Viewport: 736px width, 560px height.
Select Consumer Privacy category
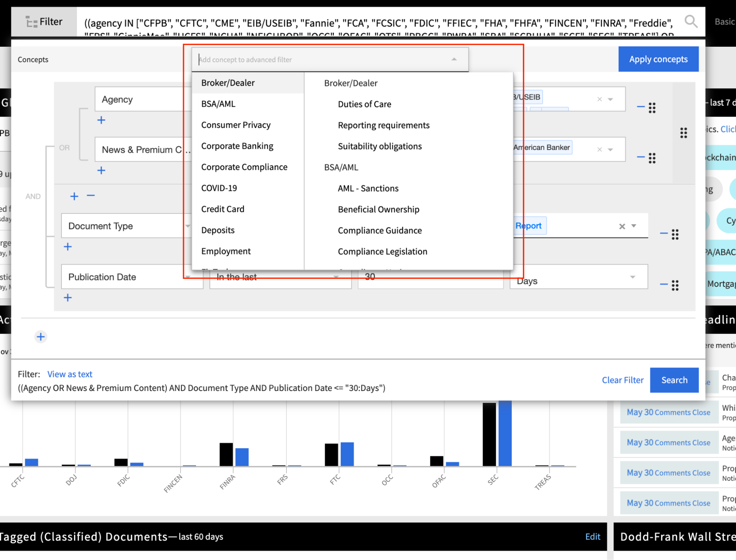click(248, 125)
